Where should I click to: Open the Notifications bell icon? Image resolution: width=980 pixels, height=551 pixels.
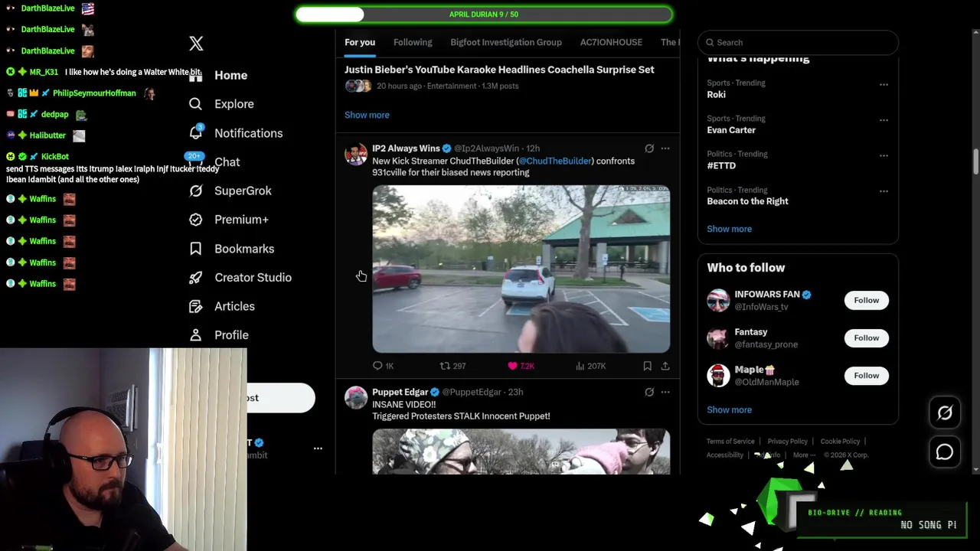tap(196, 132)
